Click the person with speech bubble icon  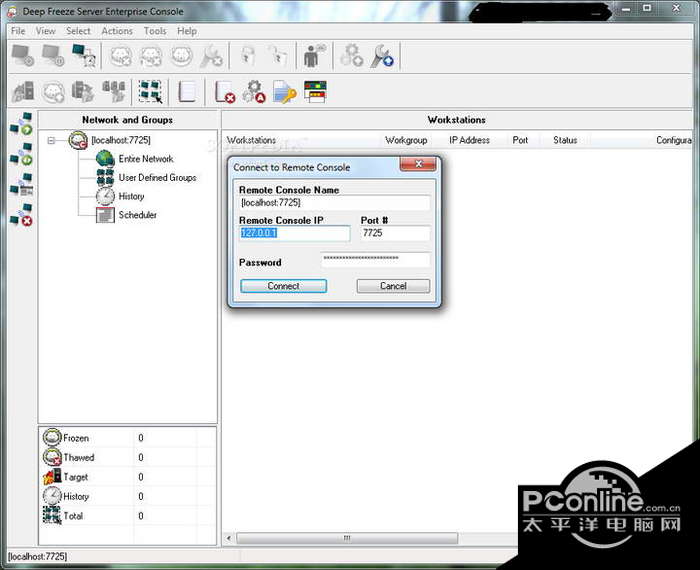coord(315,56)
